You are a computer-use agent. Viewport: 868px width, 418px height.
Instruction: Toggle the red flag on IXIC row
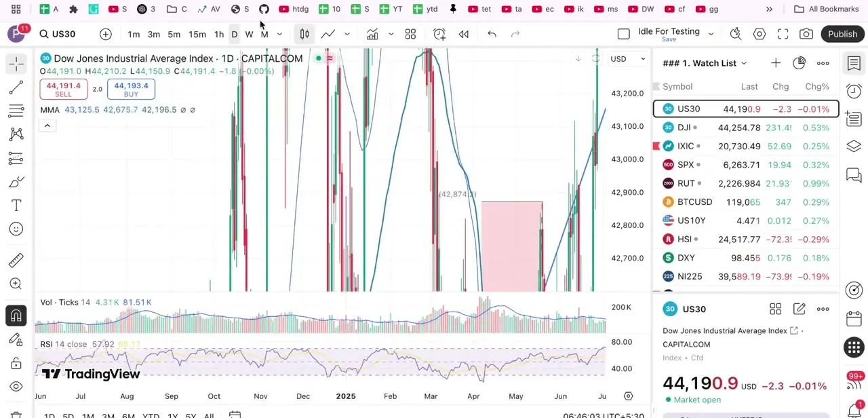[x=656, y=146]
